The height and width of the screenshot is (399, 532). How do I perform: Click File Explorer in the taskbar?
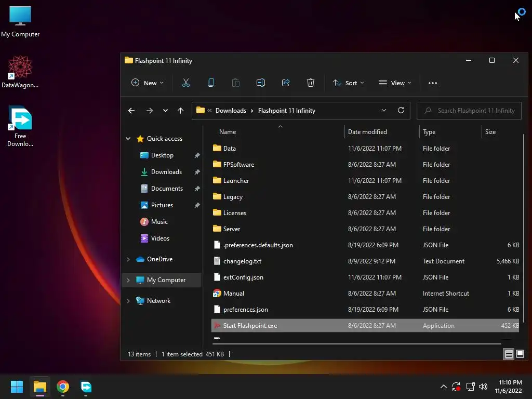(39, 387)
